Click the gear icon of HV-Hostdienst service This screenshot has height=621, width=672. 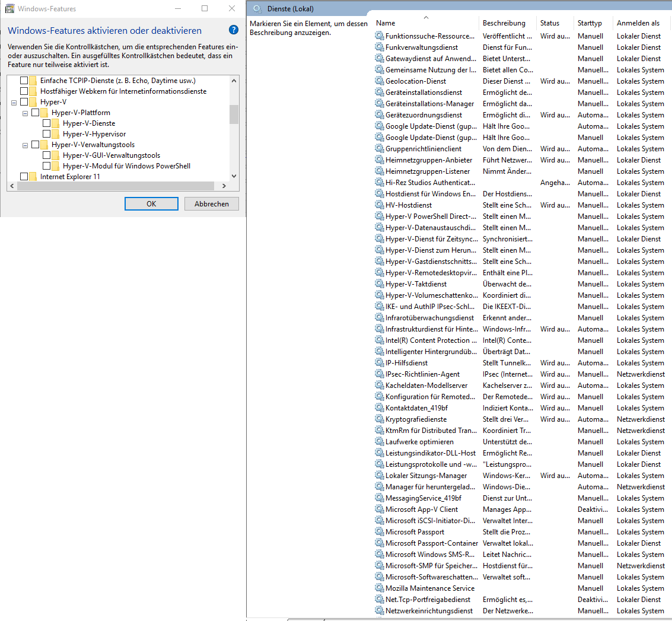coord(379,205)
